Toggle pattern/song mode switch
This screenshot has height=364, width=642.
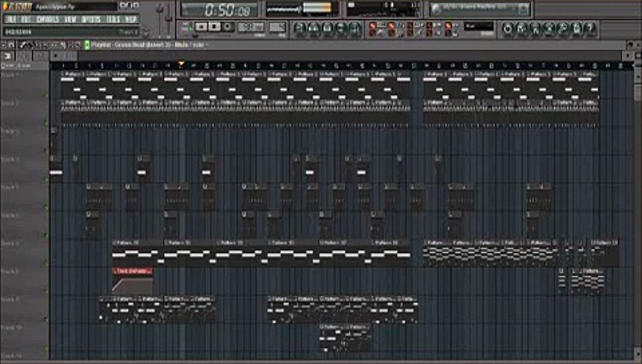(x=187, y=27)
